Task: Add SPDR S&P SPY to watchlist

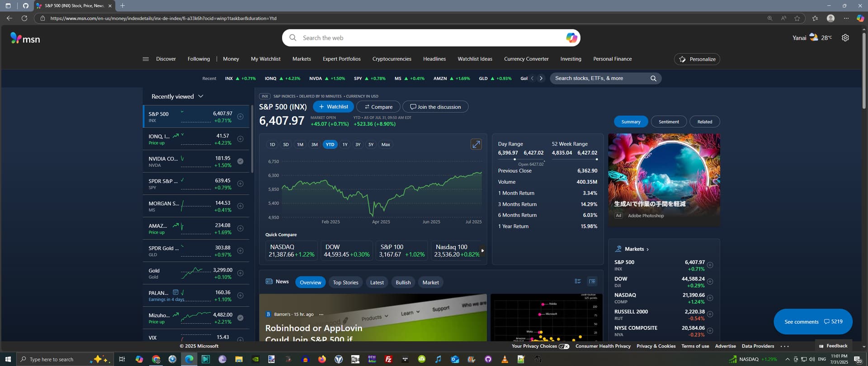Action: (241, 183)
